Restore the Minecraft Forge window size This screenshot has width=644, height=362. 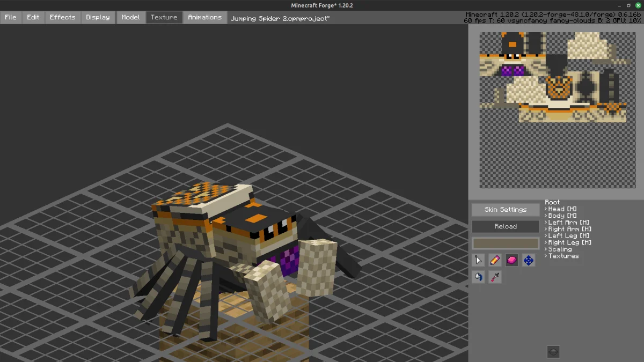click(628, 5)
